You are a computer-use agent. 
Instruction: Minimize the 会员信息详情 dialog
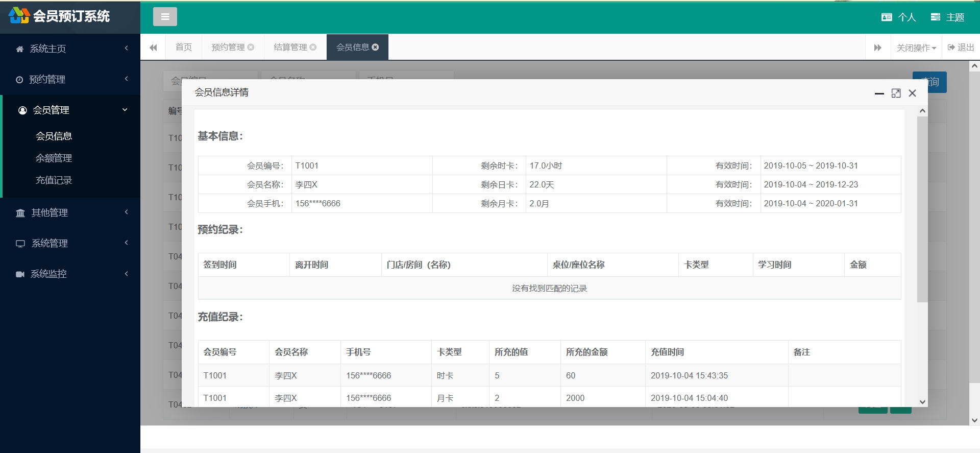(x=879, y=93)
